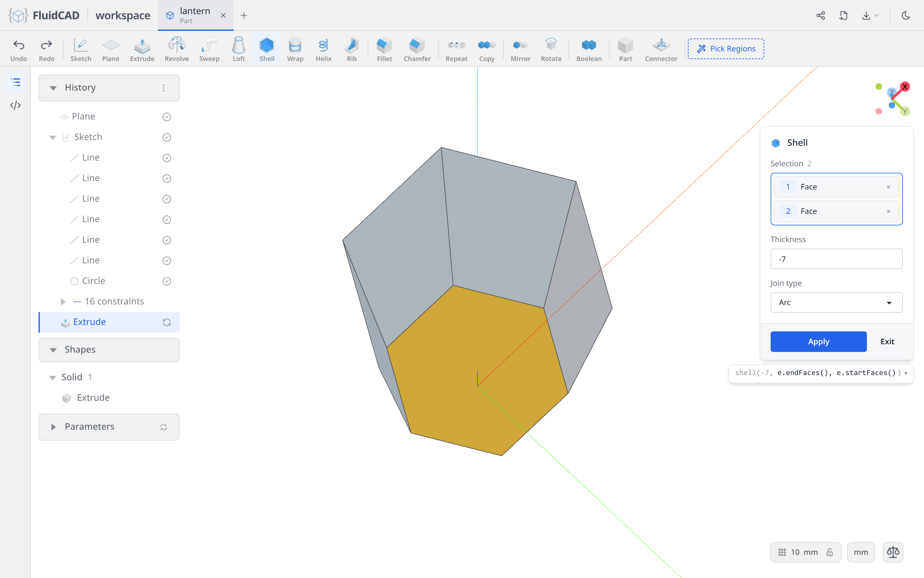
Task: Toggle the Sketch feature status check
Action: pyautogui.click(x=167, y=137)
